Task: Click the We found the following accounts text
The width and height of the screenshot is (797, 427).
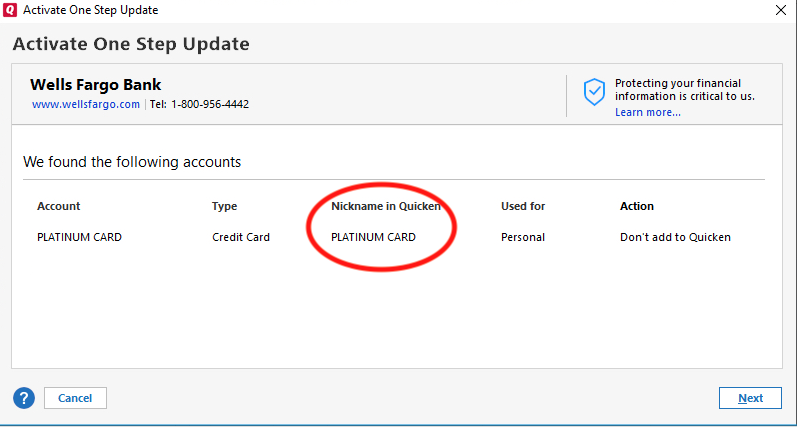Action: click(132, 162)
